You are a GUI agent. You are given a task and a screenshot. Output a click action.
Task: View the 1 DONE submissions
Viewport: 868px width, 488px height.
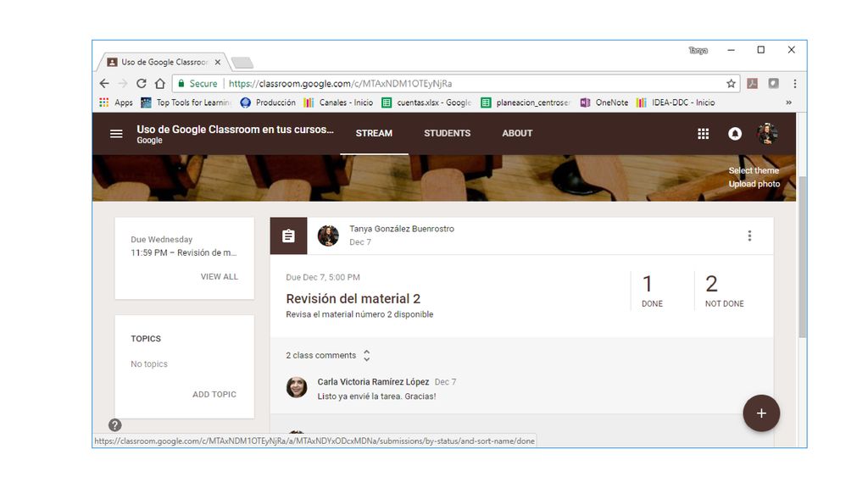[x=652, y=291]
